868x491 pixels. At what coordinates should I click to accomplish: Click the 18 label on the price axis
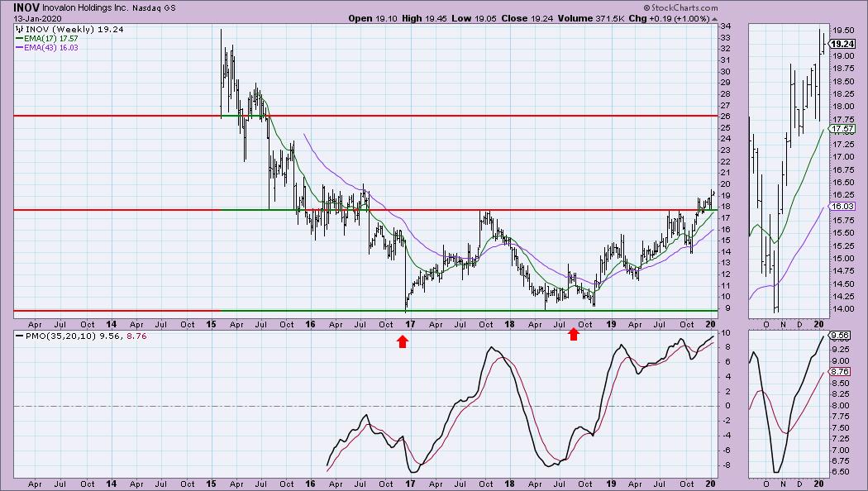click(725, 207)
